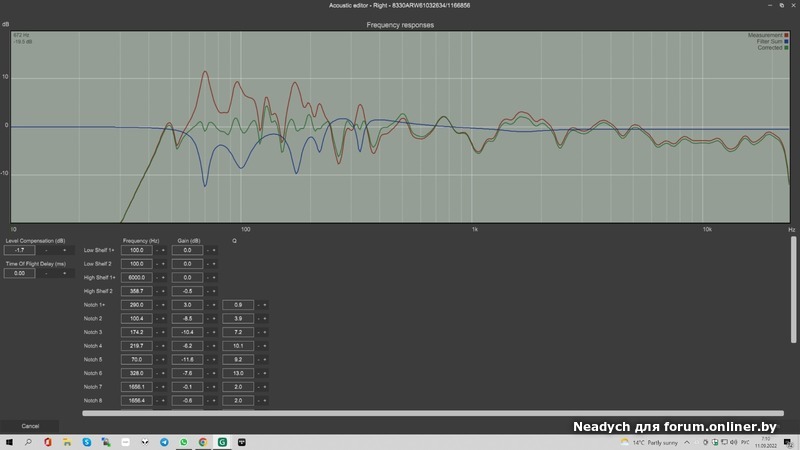Click the High Shelf 2 frequency field showing 358.7

pos(137,291)
